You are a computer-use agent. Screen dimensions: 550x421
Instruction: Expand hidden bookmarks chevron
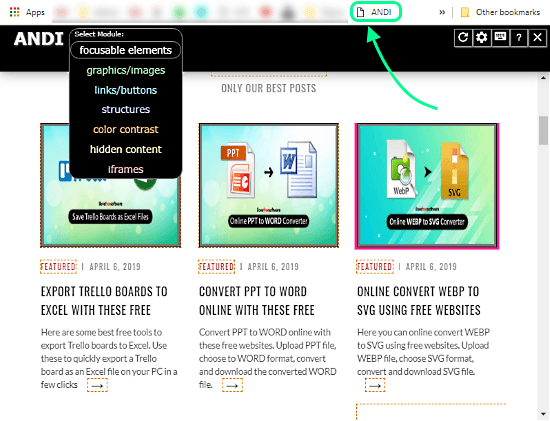[x=442, y=12]
